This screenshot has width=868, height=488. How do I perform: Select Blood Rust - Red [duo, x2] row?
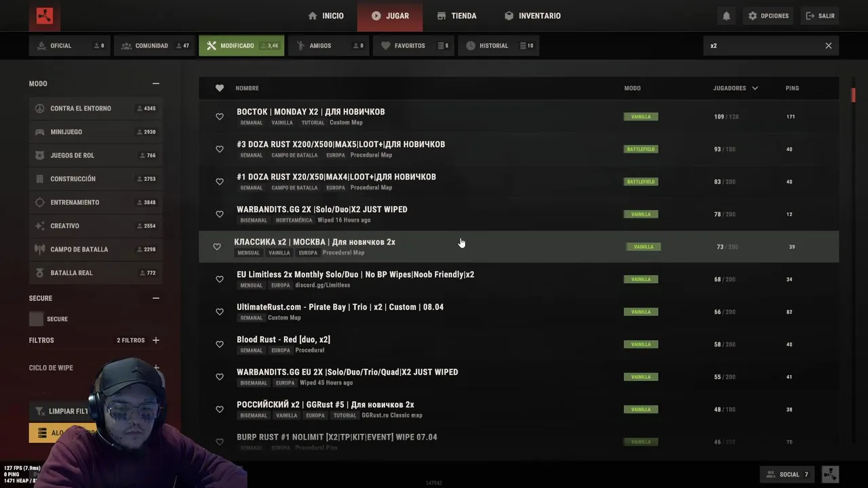pyautogui.click(x=519, y=344)
